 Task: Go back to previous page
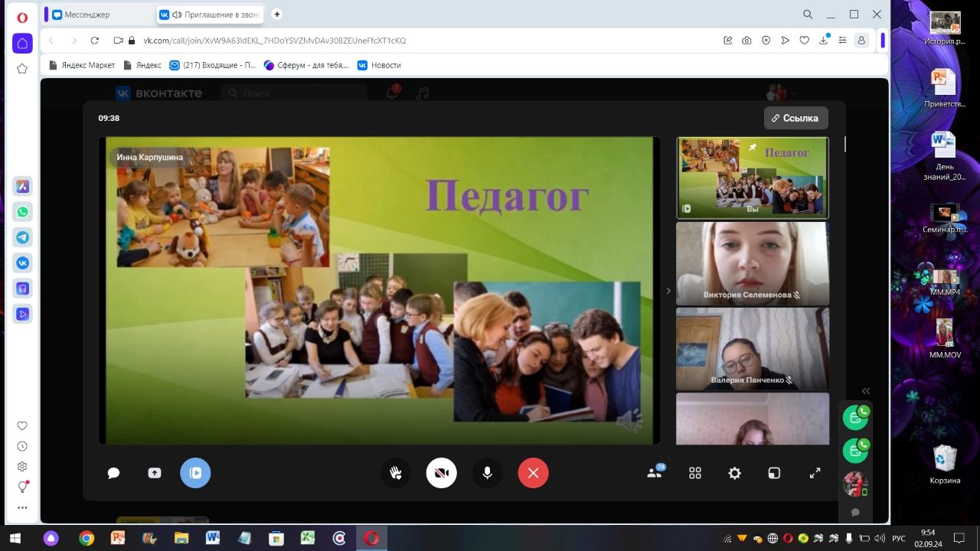51,41
